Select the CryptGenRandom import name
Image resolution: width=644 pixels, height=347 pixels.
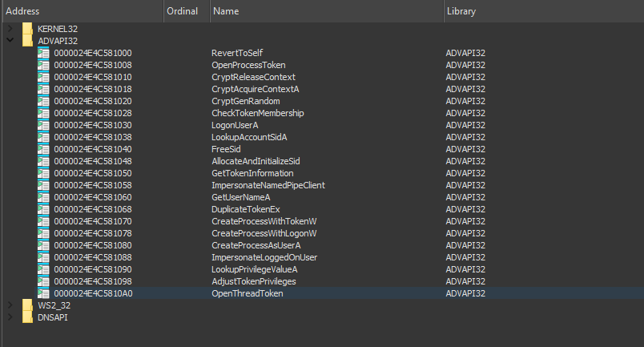point(246,101)
